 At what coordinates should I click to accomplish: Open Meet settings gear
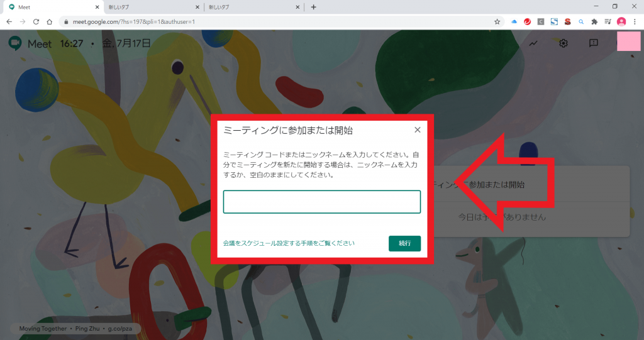coord(563,43)
